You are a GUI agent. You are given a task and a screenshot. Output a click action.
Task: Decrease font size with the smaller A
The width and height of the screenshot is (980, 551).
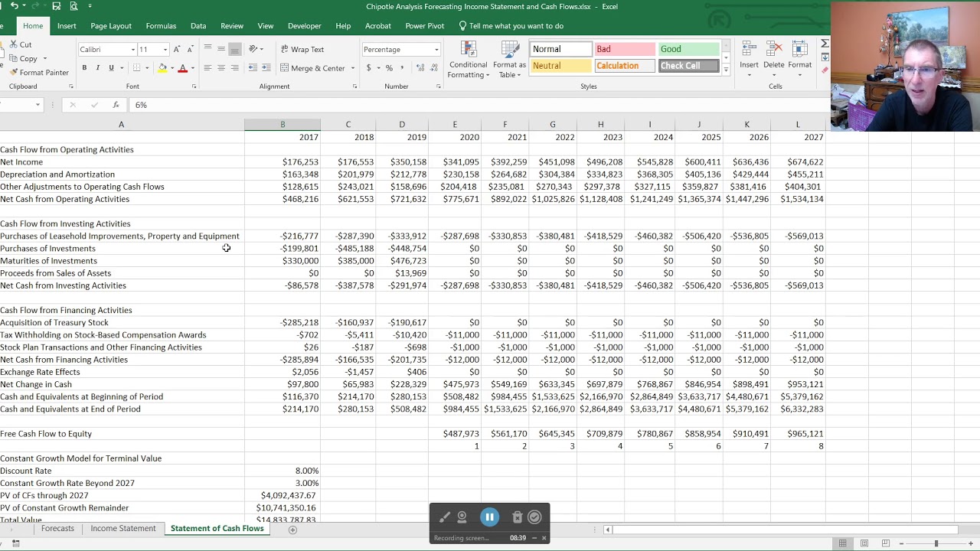(190, 50)
